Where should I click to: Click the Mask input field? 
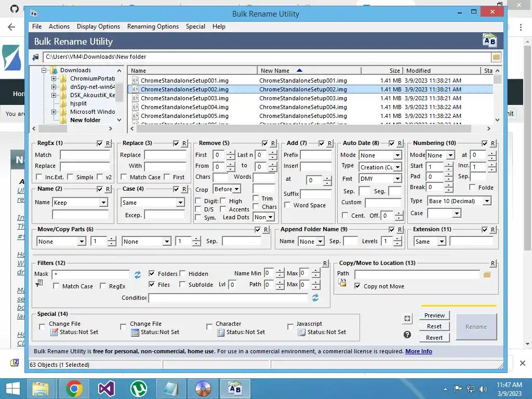click(x=90, y=274)
